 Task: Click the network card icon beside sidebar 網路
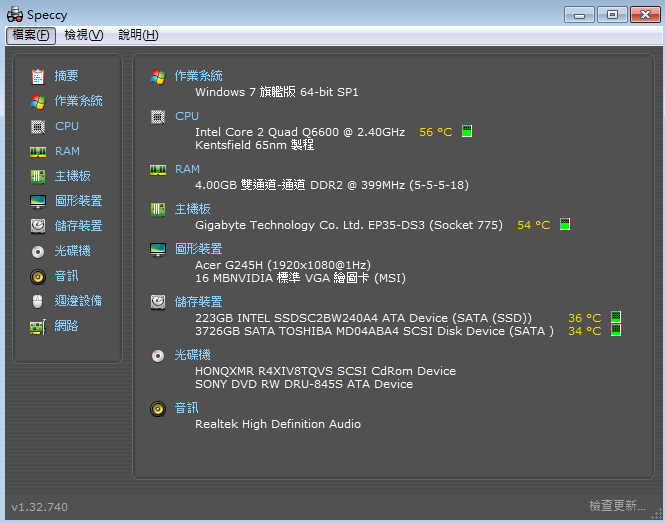click(x=38, y=327)
